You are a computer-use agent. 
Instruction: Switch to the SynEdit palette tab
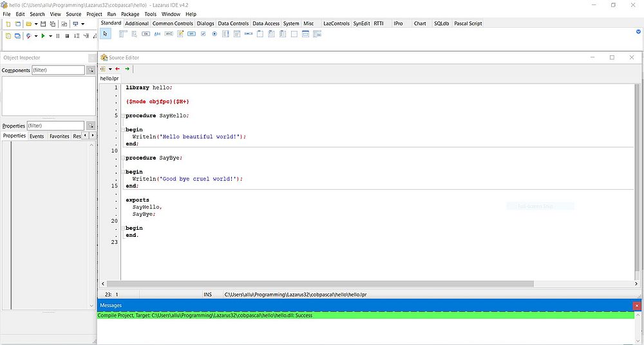coord(361,23)
